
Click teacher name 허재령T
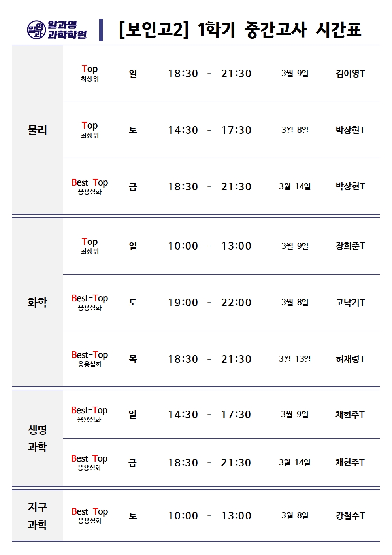click(350, 359)
